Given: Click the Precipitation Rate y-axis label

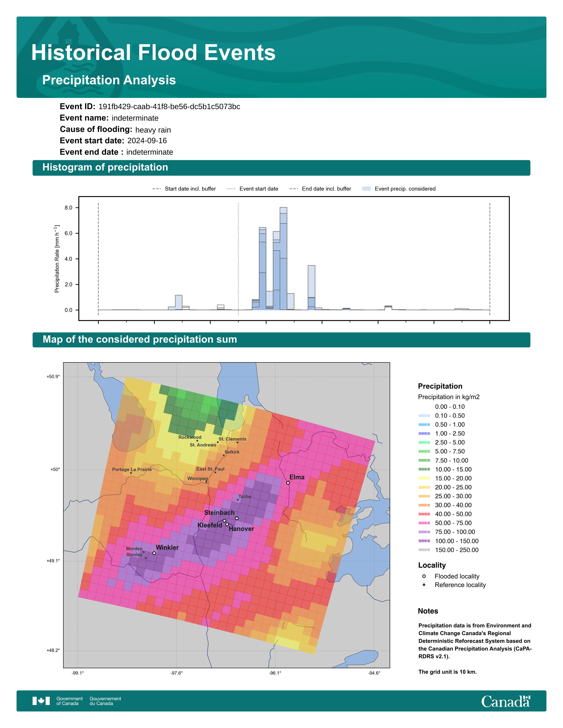Looking at the screenshot, I should coord(57,259).
